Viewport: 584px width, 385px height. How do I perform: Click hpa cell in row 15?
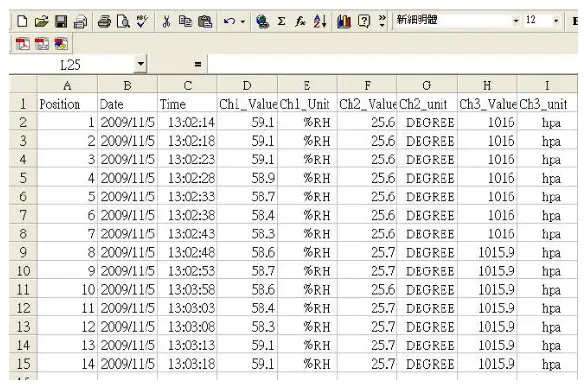click(x=547, y=364)
